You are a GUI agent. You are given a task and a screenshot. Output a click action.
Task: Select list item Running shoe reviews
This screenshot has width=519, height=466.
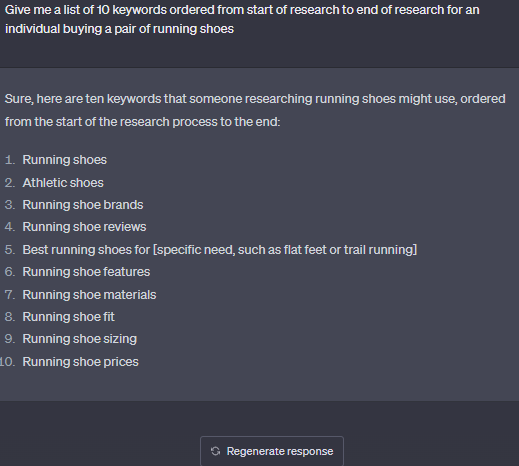[x=84, y=227]
